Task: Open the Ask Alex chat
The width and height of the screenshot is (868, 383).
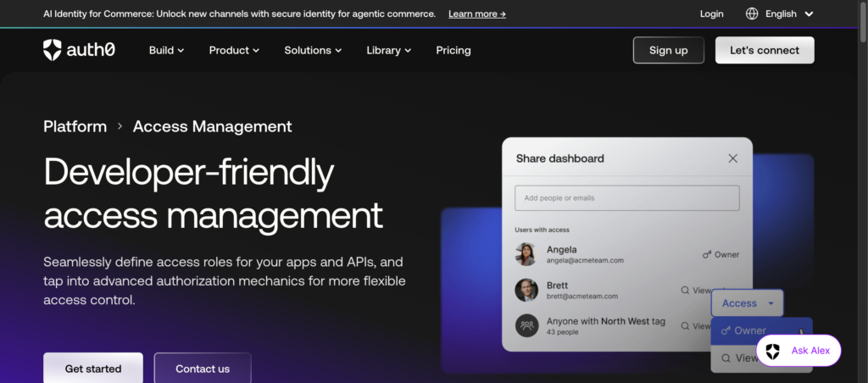Action: click(x=798, y=350)
